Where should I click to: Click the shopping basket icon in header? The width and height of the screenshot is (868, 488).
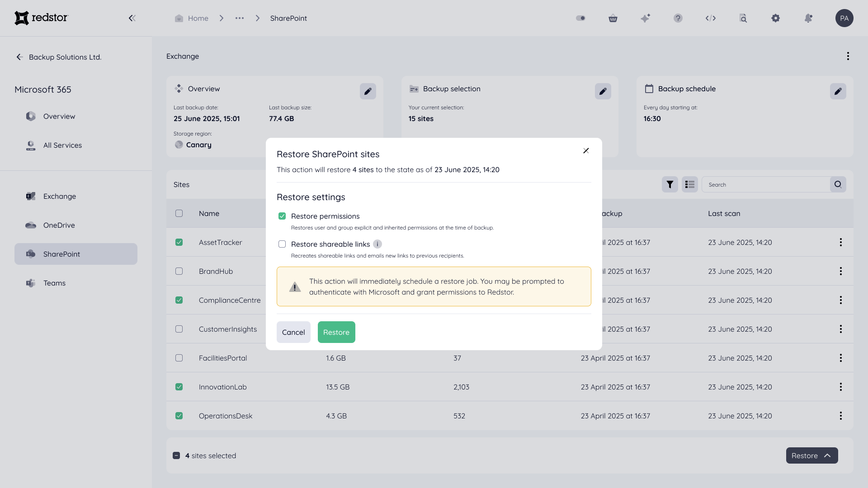click(613, 19)
